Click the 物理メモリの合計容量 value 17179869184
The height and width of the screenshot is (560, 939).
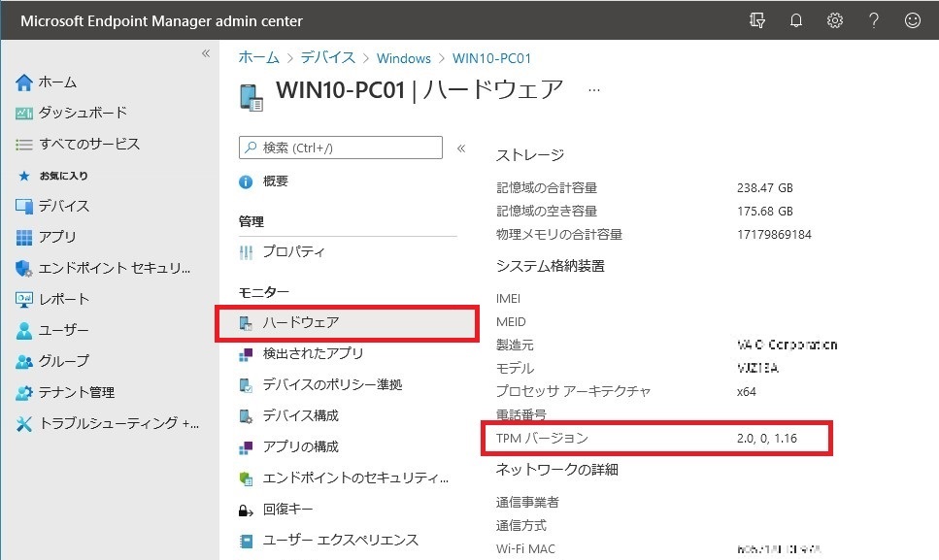pyautogui.click(x=774, y=235)
